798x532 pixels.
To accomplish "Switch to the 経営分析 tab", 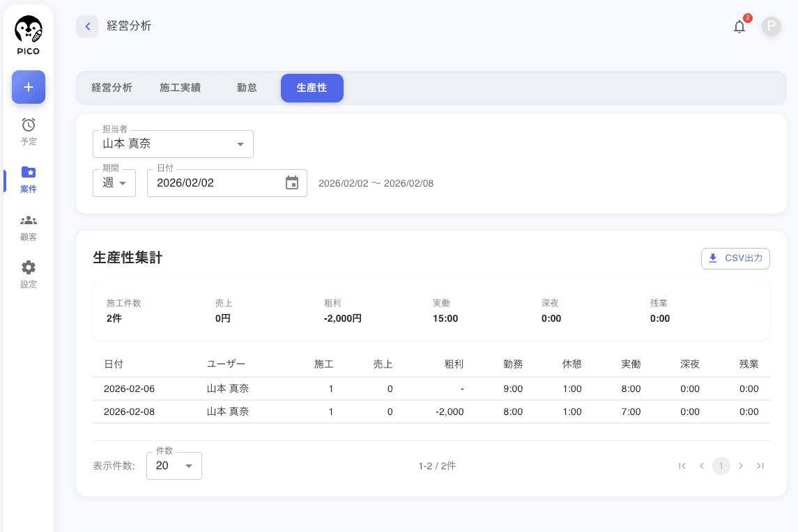I will click(112, 88).
